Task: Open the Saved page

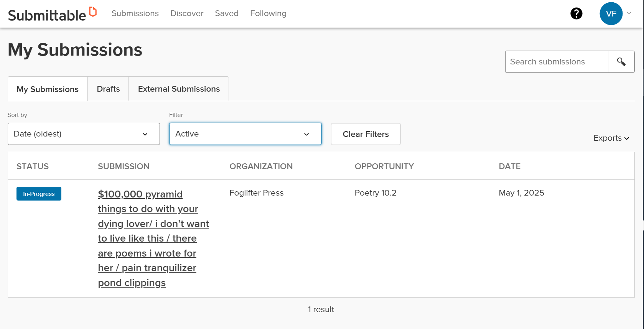Action: (x=227, y=13)
